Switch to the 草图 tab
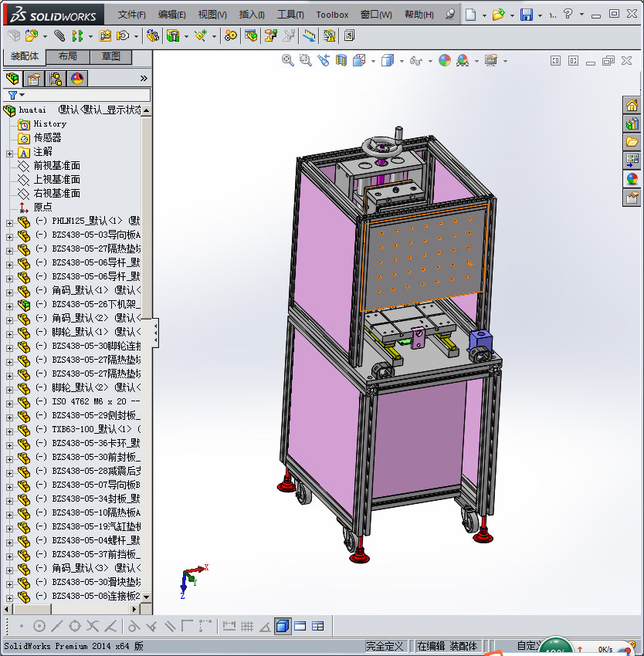Image resolution: width=644 pixels, height=656 pixels. click(x=111, y=56)
